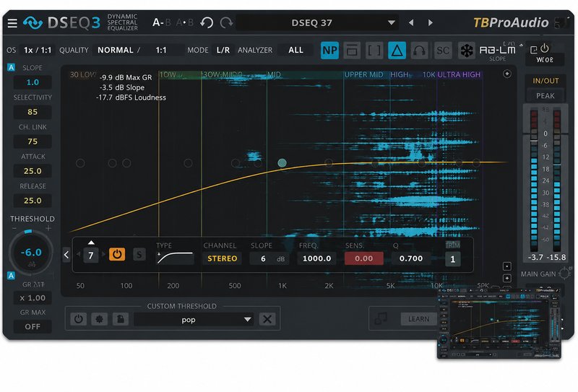Undo the last change
This screenshot has width=578, height=392.
point(207,23)
